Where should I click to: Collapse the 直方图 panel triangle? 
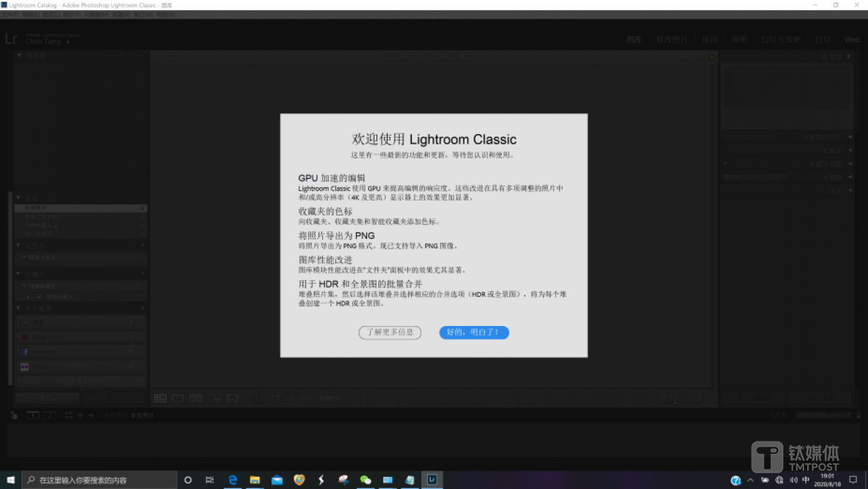coord(849,57)
